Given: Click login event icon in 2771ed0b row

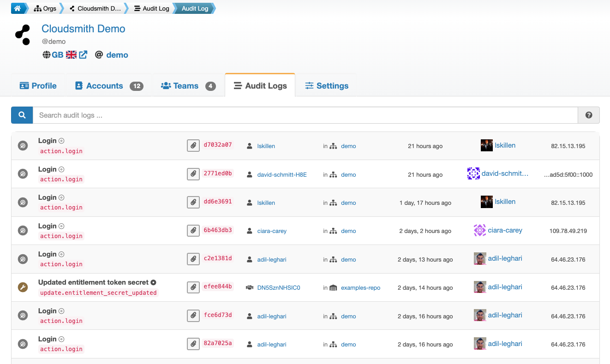Looking at the screenshot, I should click(23, 174).
